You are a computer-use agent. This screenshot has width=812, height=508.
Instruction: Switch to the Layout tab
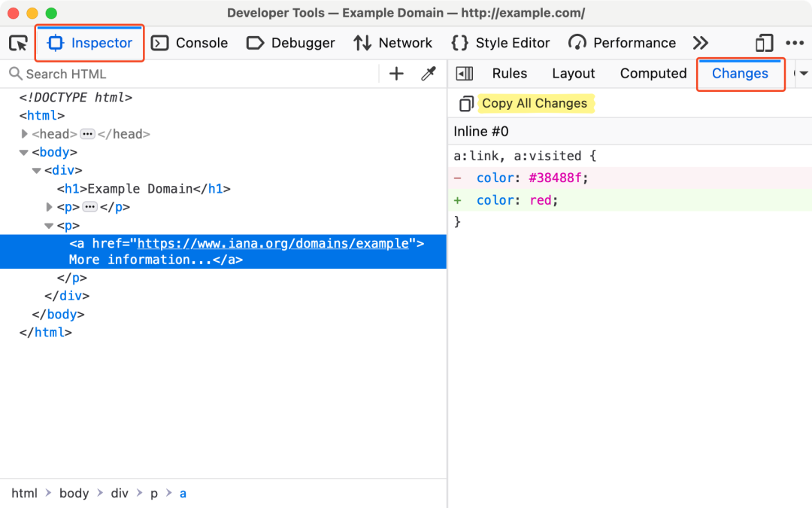pyautogui.click(x=573, y=74)
